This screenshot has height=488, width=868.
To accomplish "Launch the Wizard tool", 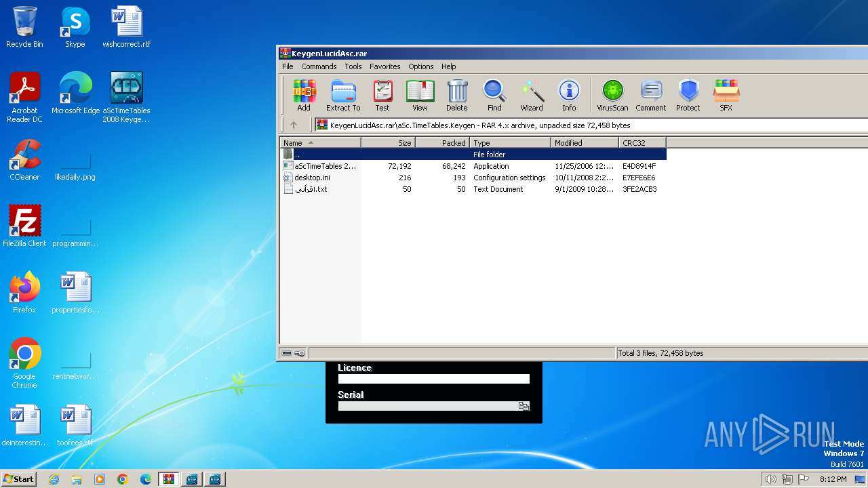I will [532, 95].
